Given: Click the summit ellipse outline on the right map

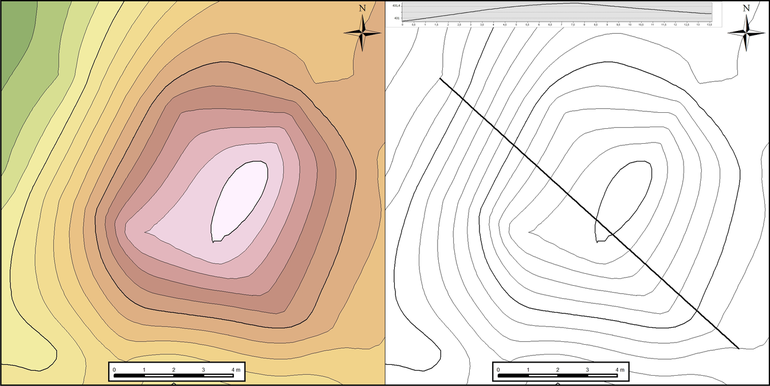Looking at the screenshot, I should (x=624, y=201).
